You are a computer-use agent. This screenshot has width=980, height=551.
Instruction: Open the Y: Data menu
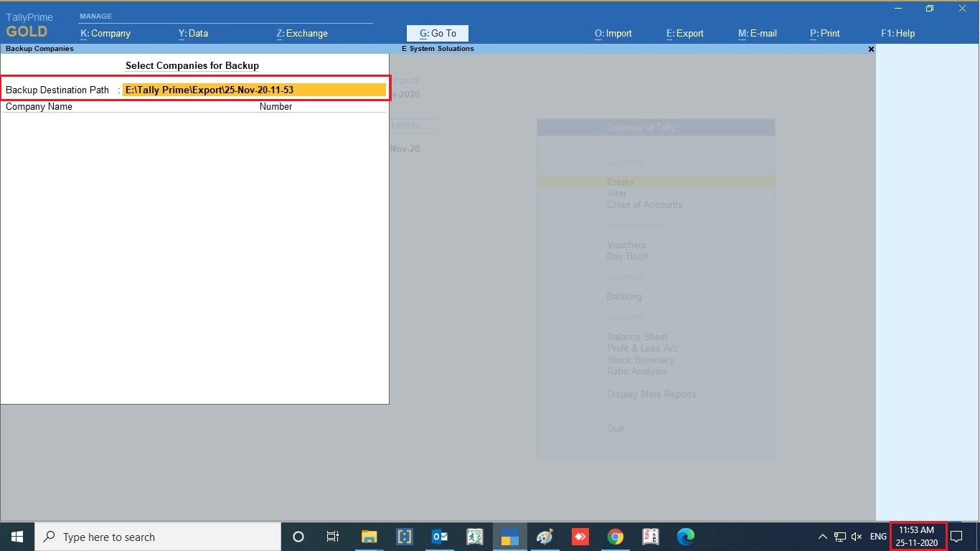(193, 33)
